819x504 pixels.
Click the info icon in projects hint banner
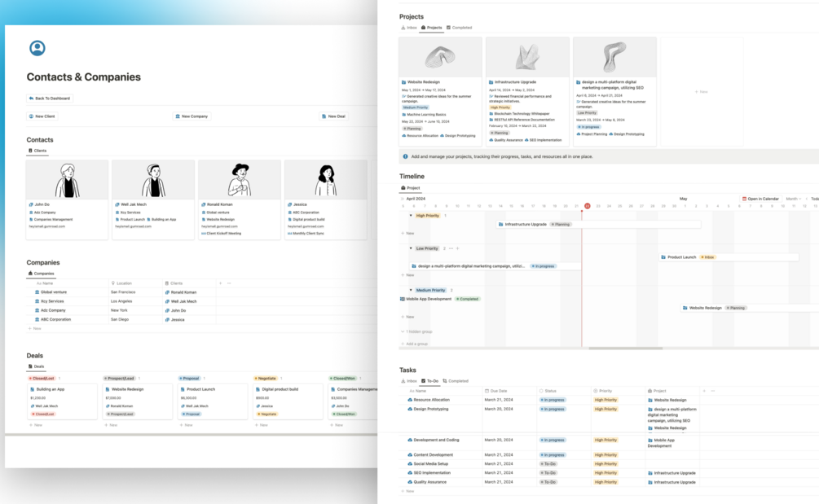coord(405,156)
